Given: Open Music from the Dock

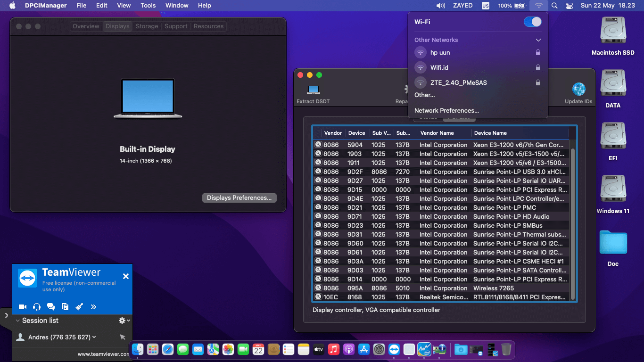Looking at the screenshot, I should tap(334, 349).
